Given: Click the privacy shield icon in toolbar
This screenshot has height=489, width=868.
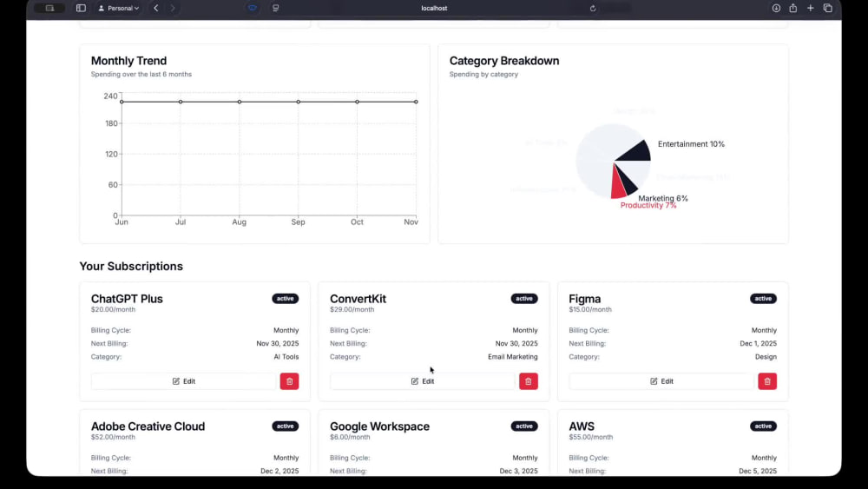Looking at the screenshot, I should click(x=253, y=9).
